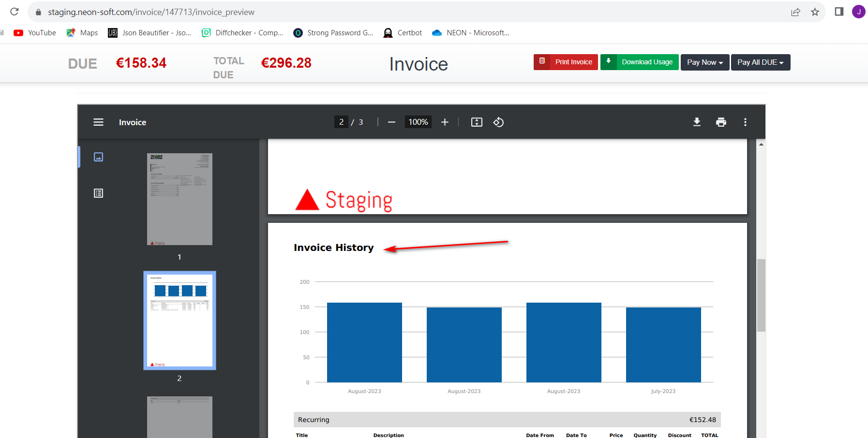Image resolution: width=868 pixels, height=438 pixels.
Task: Click the Print Invoice button
Action: 566,62
